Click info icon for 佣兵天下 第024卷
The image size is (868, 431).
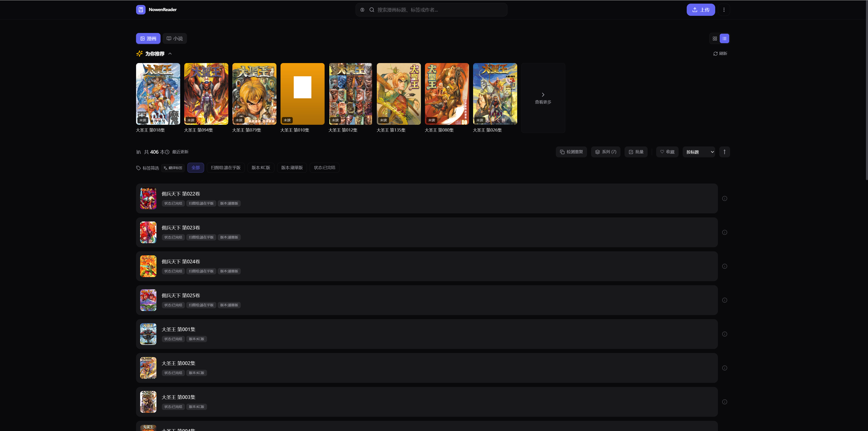coord(724,266)
